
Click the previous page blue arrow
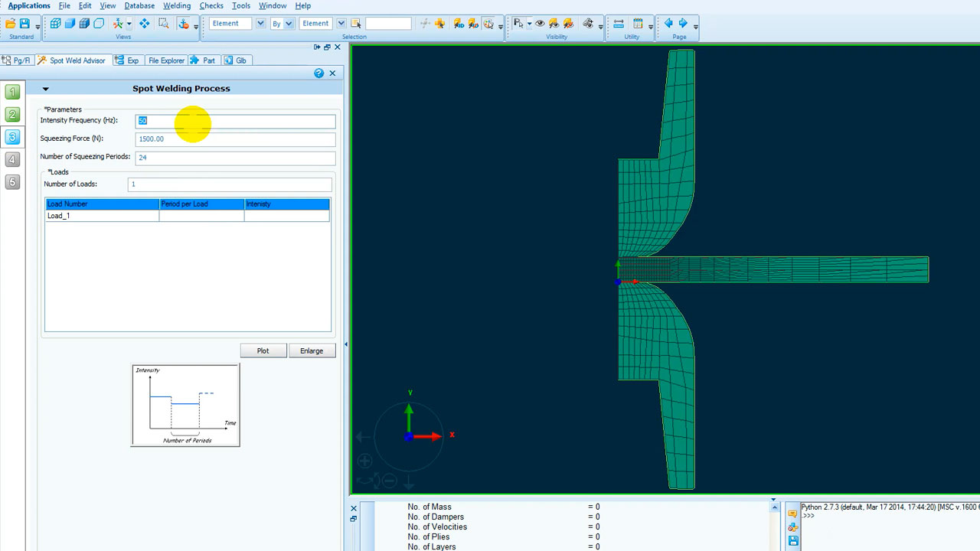click(x=668, y=24)
